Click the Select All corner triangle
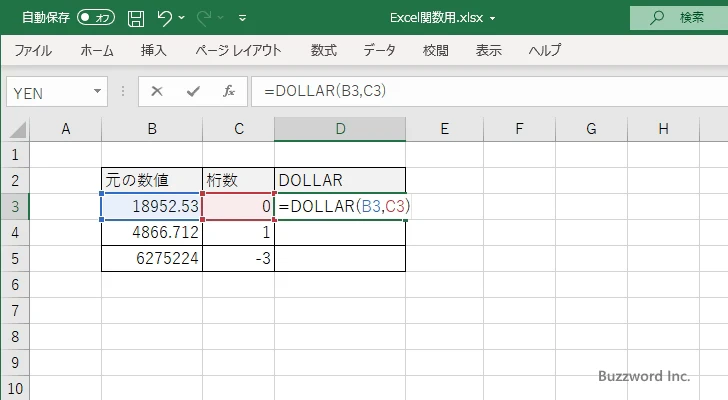The image size is (728, 400). coord(15,129)
